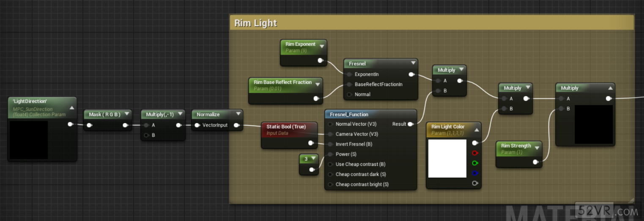Select the Fresnel_Function node header

coord(349,114)
